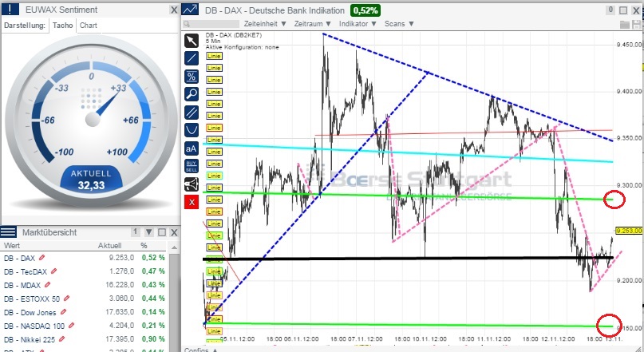This screenshot has width=644, height=352.
Task: Click the chart search magnifier field
Action: (211, 24)
